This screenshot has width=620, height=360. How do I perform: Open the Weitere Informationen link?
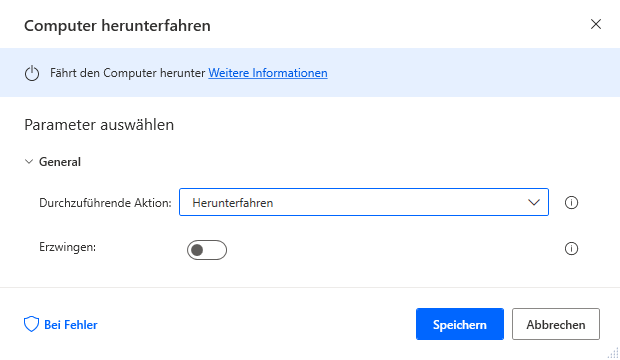click(x=268, y=73)
